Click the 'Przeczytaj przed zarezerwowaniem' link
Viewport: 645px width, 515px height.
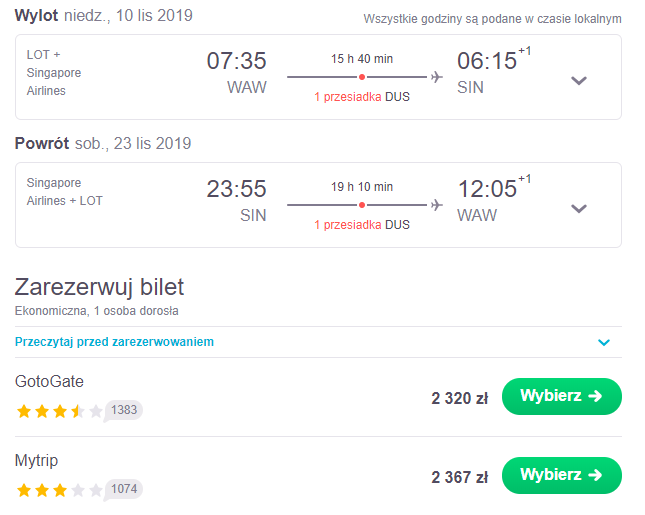coord(114,342)
